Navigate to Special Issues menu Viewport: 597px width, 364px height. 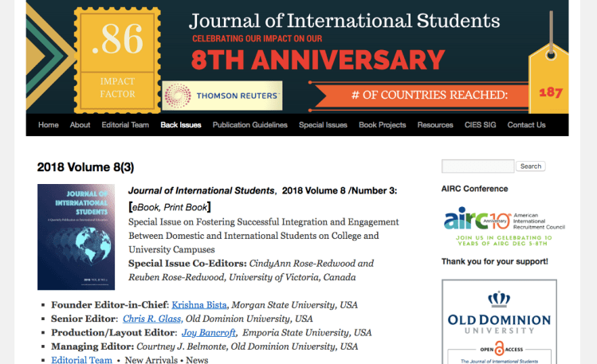pos(323,125)
